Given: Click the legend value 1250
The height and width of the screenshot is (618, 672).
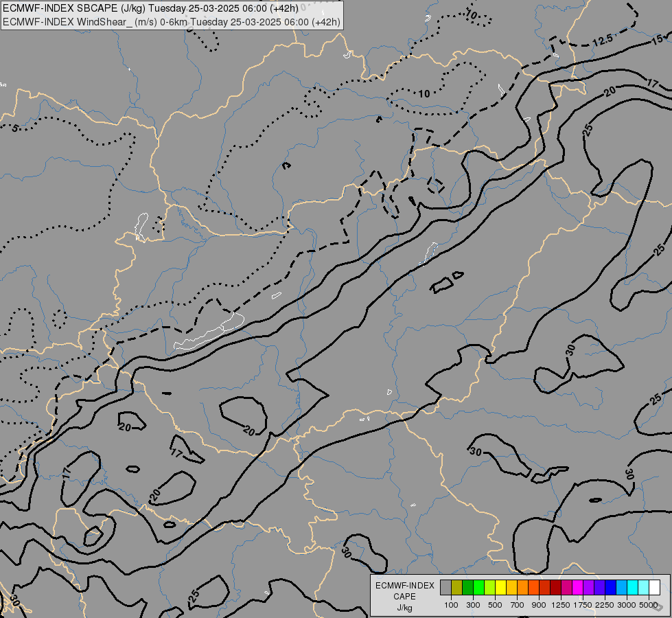Looking at the screenshot, I should 561,605.
